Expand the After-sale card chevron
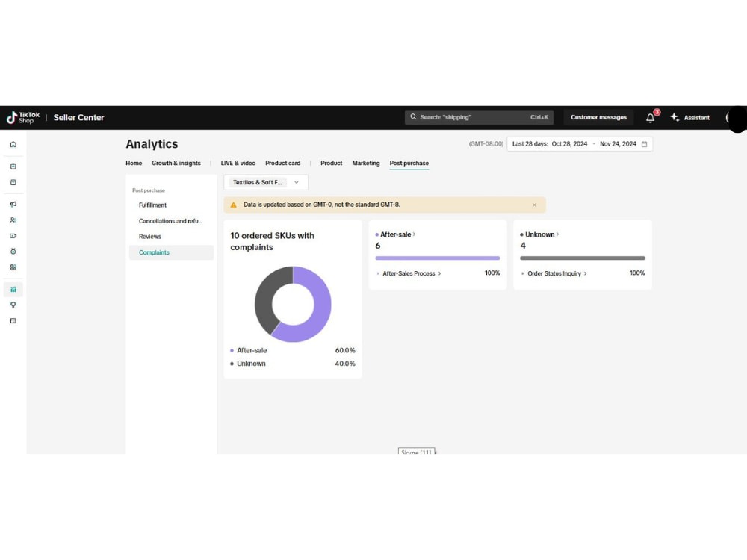The width and height of the screenshot is (747, 560). click(x=414, y=234)
